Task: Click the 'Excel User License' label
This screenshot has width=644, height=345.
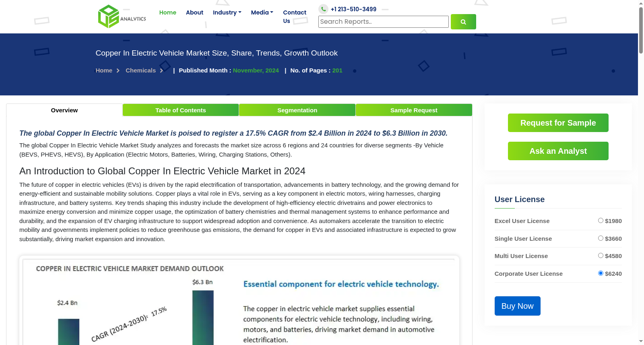Action: (x=522, y=221)
